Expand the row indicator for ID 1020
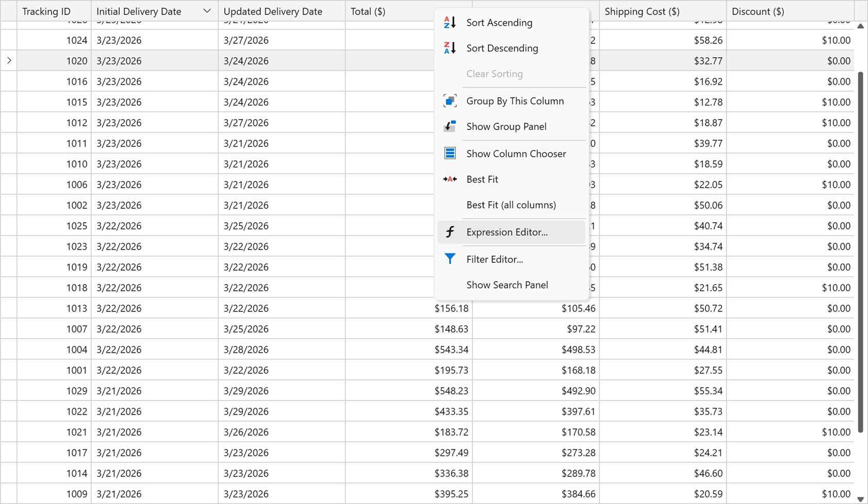This screenshot has width=868, height=504. (x=9, y=61)
